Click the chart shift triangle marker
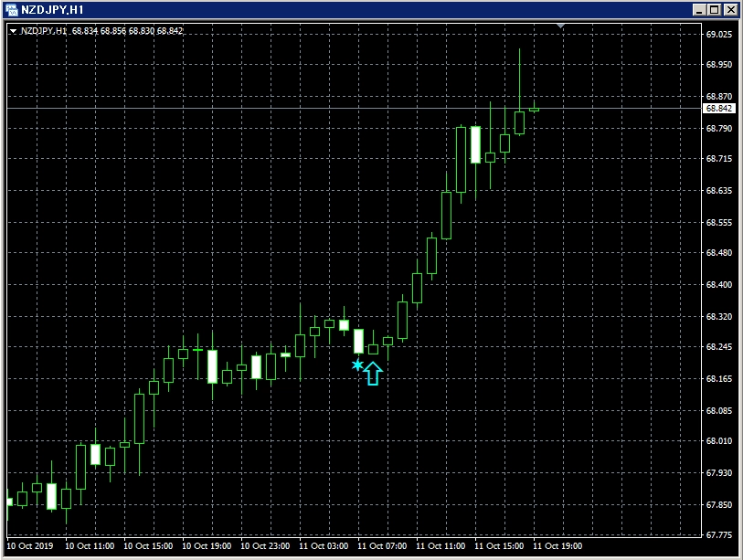The image size is (743, 560). point(560,26)
